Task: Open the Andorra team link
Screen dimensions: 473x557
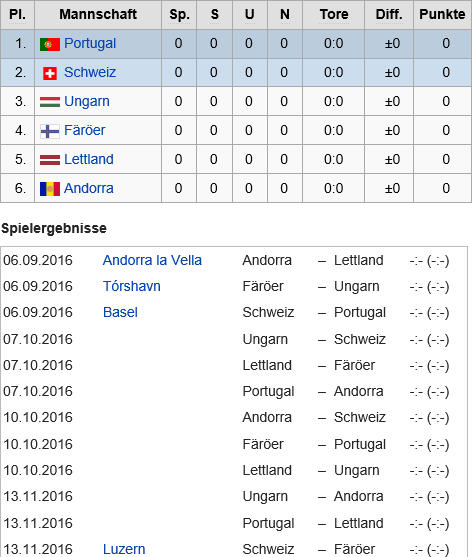Action: pyautogui.click(x=89, y=188)
